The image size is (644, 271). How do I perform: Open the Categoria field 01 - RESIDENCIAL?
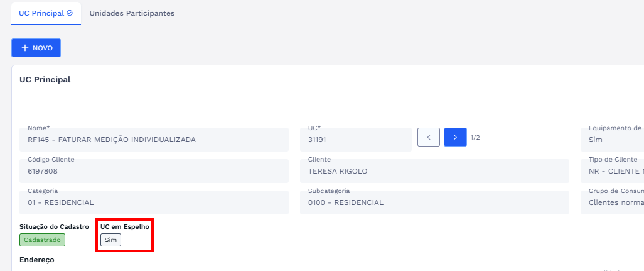tap(154, 202)
